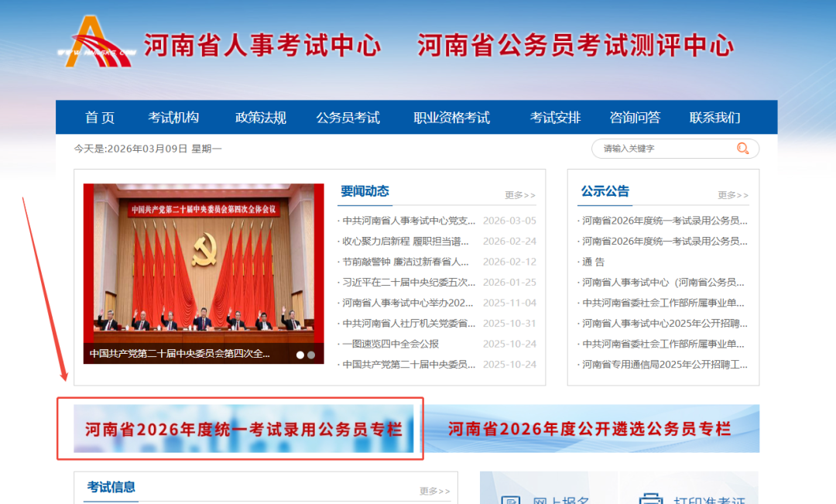Expand 更多>> next to 考试信息
The image size is (836, 504).
pos(434,491)
